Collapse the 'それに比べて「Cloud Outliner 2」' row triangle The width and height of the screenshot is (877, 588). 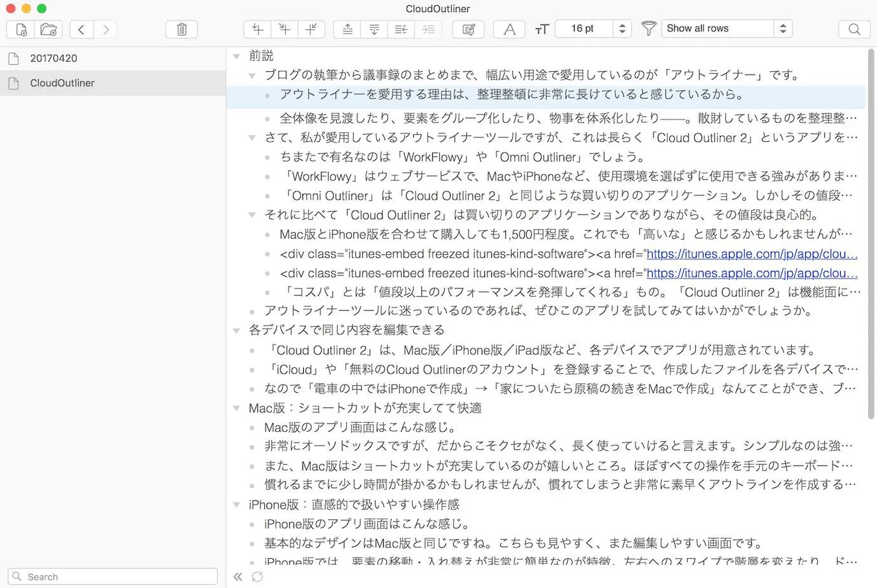click(252, 215)
